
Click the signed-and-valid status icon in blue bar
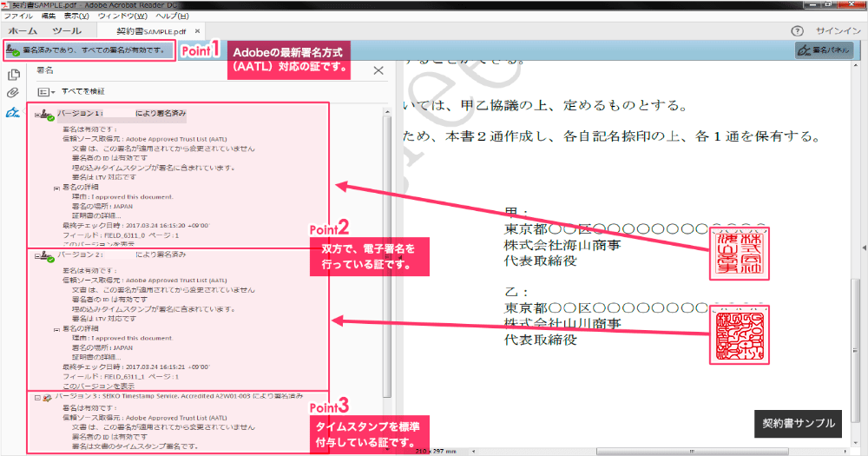coord(13,50)
